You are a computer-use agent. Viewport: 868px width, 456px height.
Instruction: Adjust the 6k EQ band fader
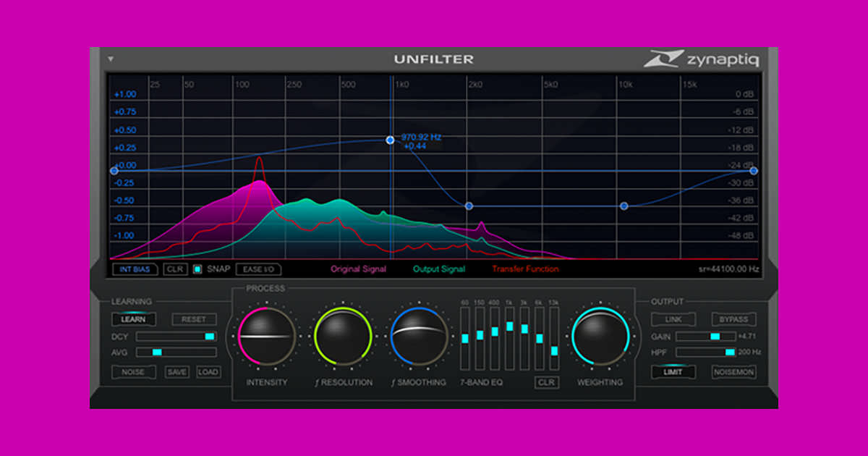point(540,338)
